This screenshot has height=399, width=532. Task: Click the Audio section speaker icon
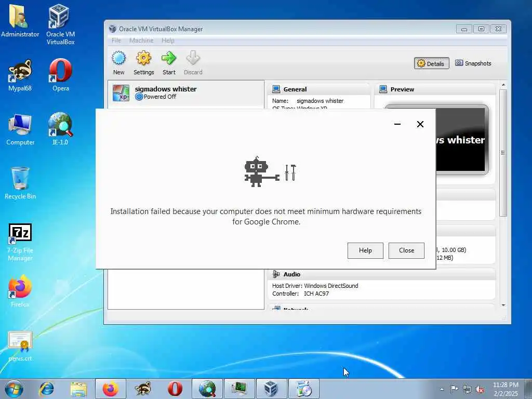tap(276, 274)
